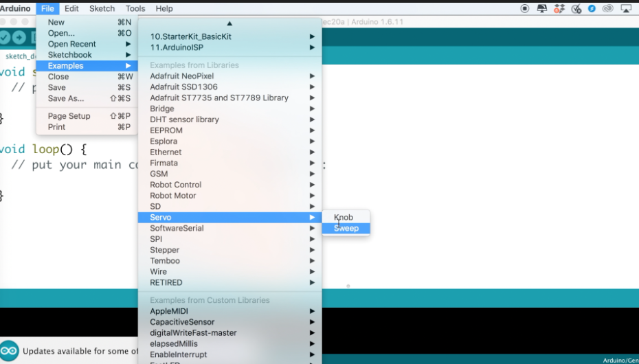Open the AppleMIDI custom library examples
The height and width of the screenshot is (364, 639).
click(230, 311)
